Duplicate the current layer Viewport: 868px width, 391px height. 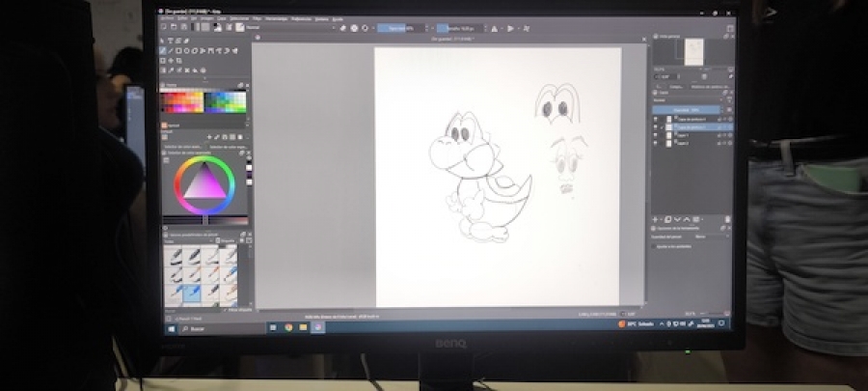click(x=667, y=219)
